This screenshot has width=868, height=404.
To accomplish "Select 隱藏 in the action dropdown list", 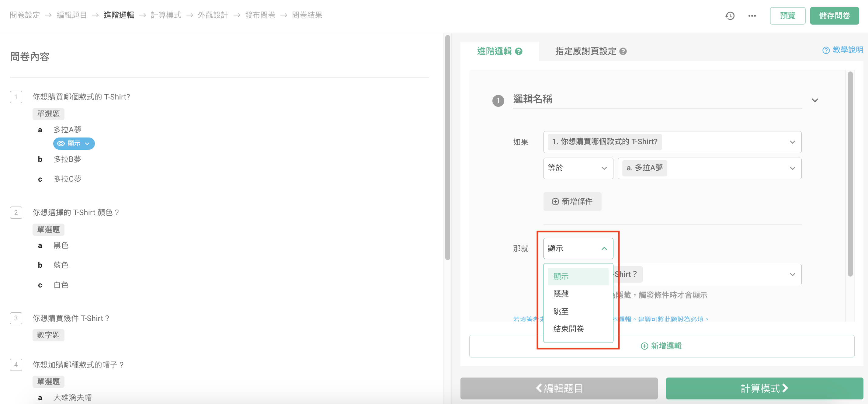I will pos(561,294).
